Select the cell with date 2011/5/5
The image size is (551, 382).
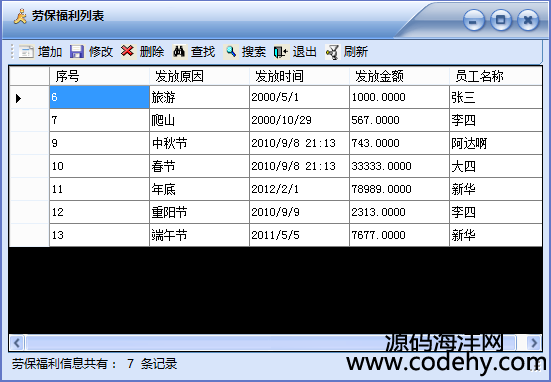pyautogui.click(x=299, y=235)
